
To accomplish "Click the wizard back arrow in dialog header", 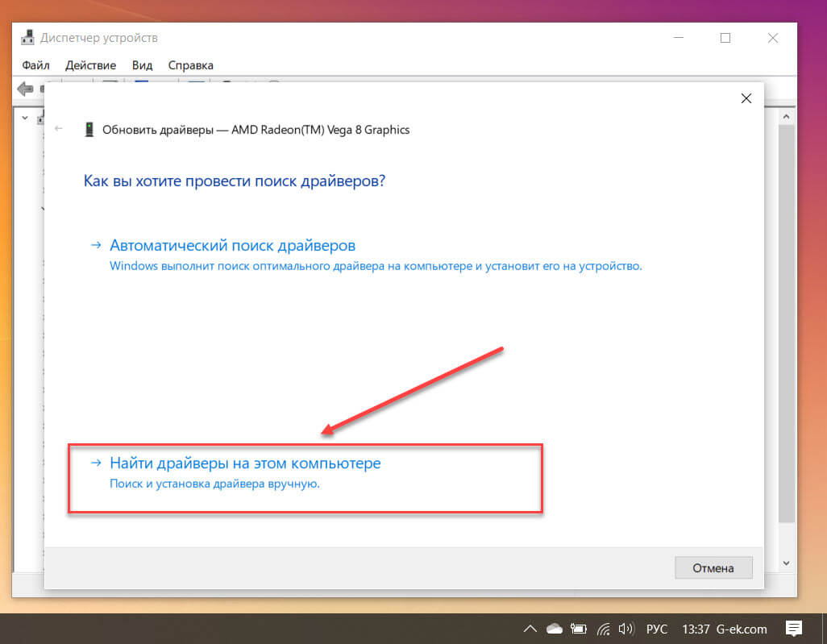I will (x=58, y=129).
